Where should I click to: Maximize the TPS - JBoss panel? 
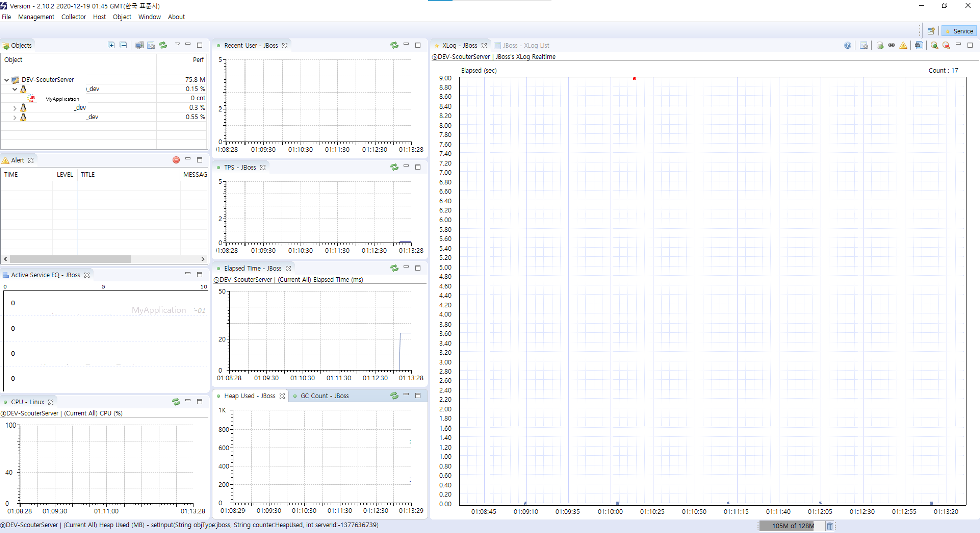(x=418, y=167)
